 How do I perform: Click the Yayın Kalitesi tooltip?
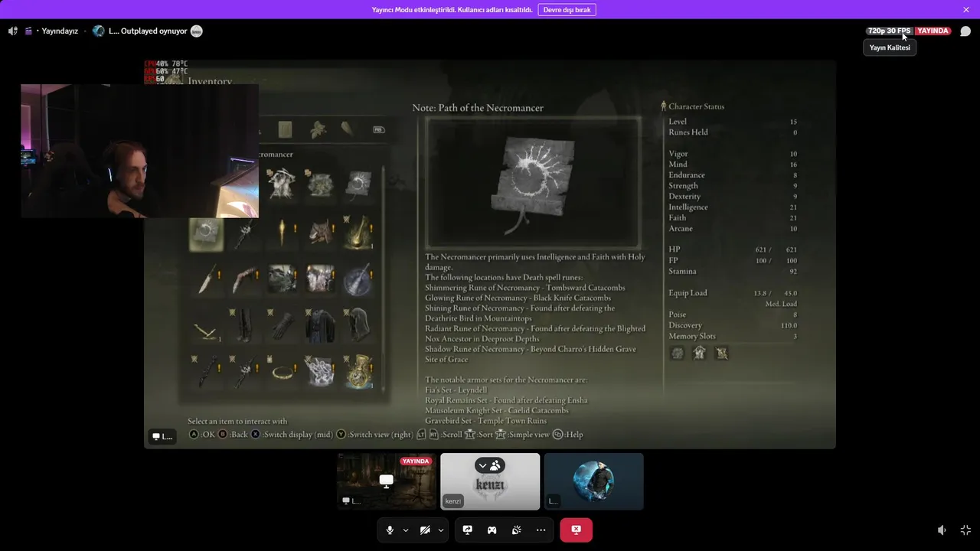pyautogui.click(x=890, y=47)
